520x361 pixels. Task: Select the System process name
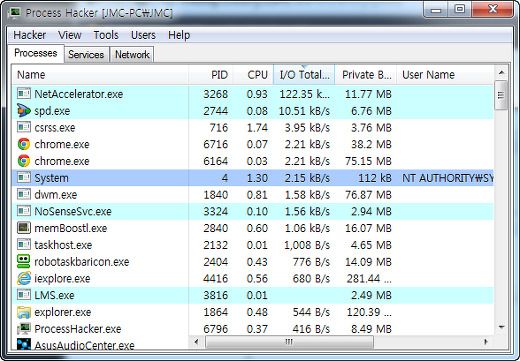point(51,178)
